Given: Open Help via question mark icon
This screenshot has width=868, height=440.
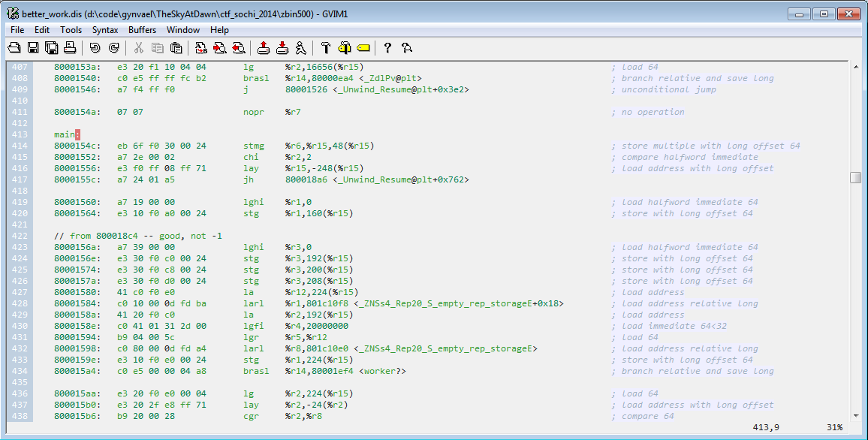Looking at the screenshot, I should (x=388, y=48).
